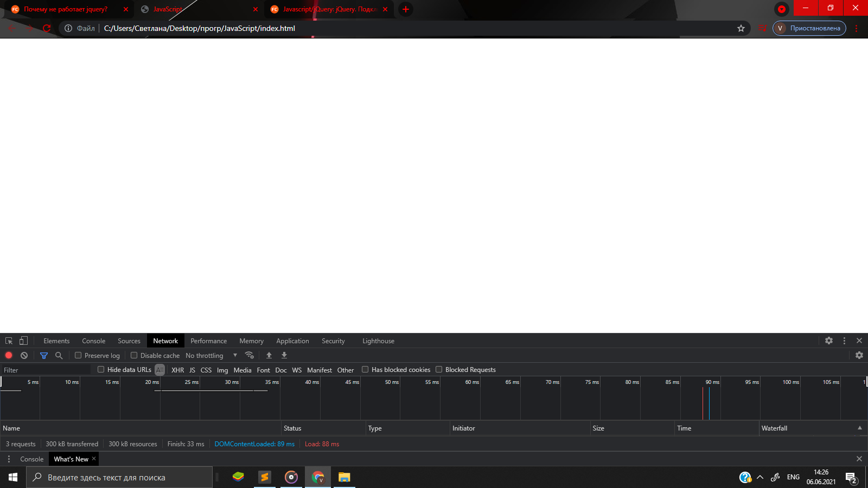Enable the Disable cache checkbox
Image resolution: width=868 pixels, height=488 pixels.
pos(134,356)
